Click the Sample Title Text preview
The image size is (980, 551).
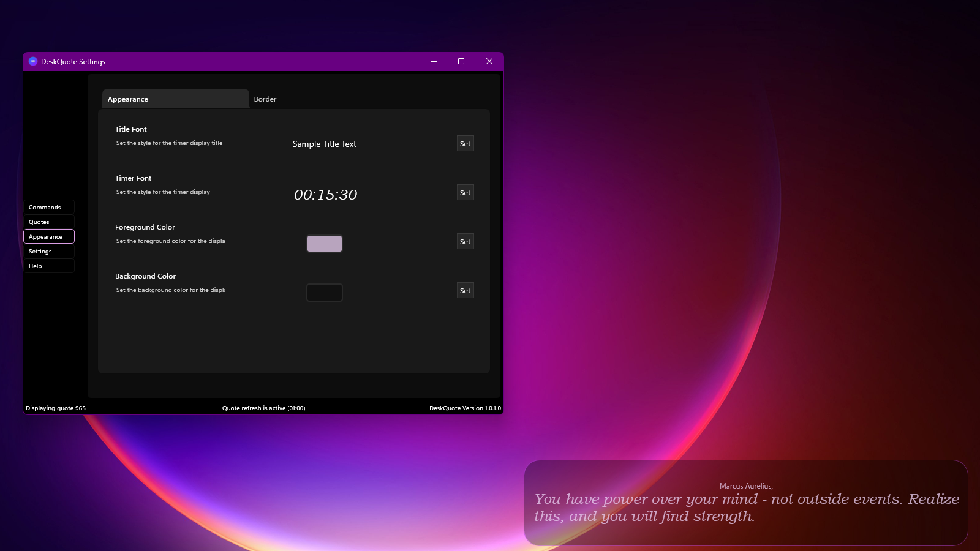click(324, 144)
